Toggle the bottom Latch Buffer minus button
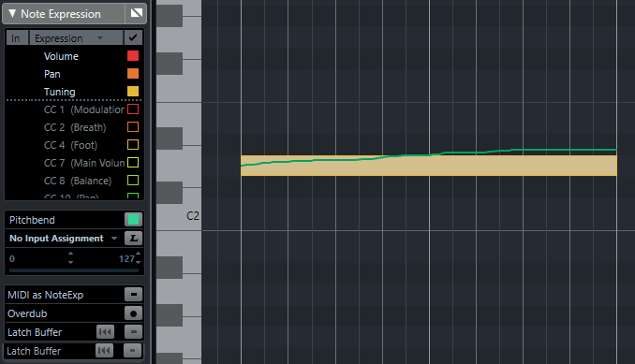 point(132,351)
